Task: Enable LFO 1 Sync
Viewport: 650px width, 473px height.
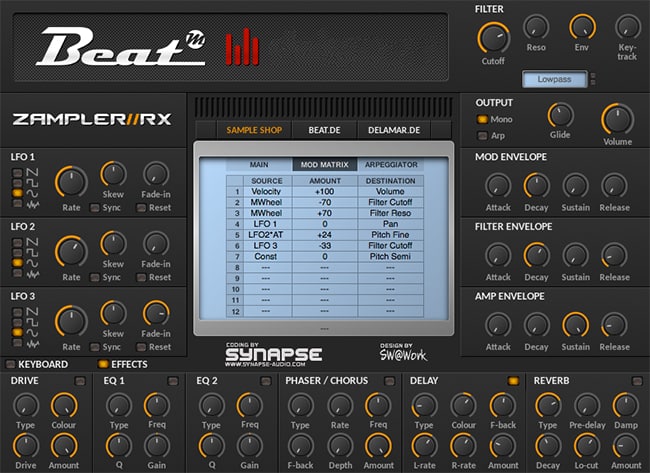Action: coord(95,208)
